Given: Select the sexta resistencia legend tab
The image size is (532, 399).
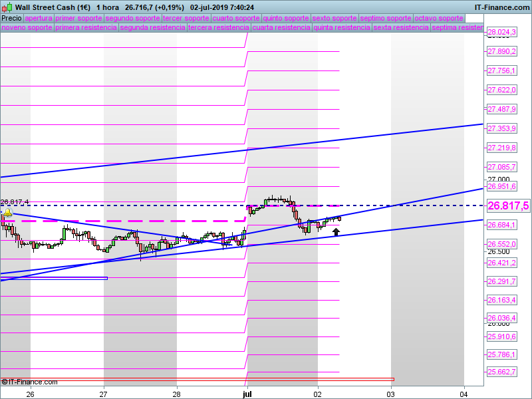Looking at the screenshot, I should (x=401, y=27).
